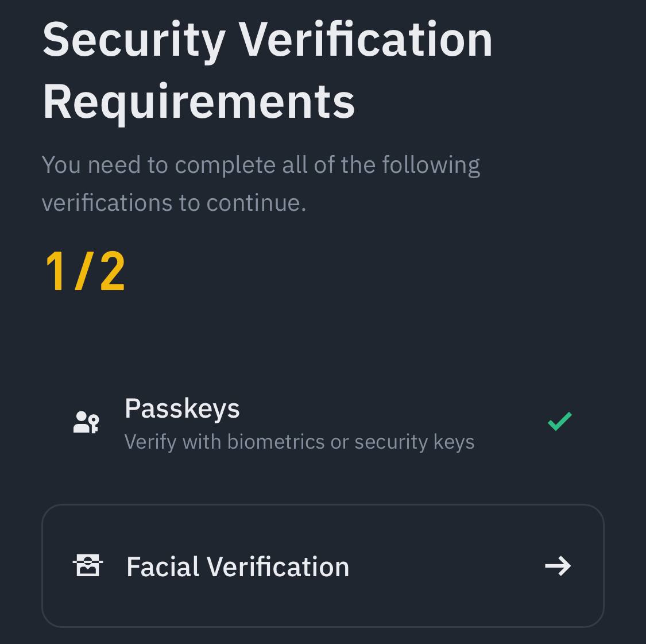Click 'Verify with biometrics or security keys' description
The image size is (646, 644).
(300, 442)
